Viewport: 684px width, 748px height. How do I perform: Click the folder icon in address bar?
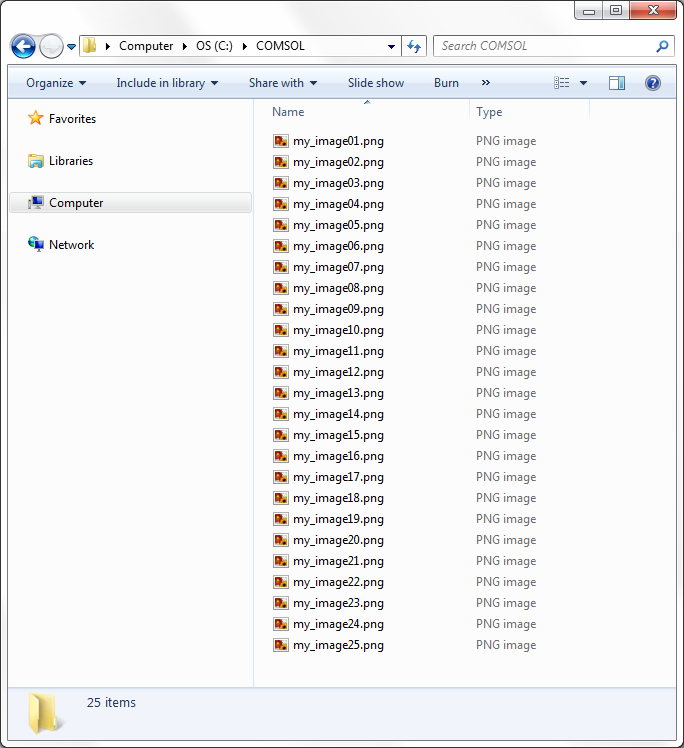[89, 46]
